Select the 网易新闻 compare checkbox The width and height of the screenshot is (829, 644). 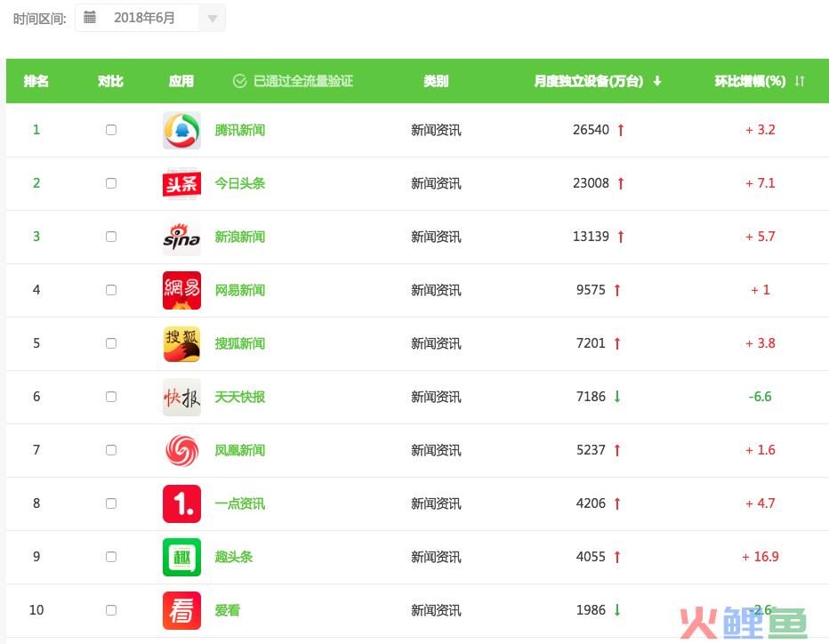pyautogui.click(x=111, y=290)
